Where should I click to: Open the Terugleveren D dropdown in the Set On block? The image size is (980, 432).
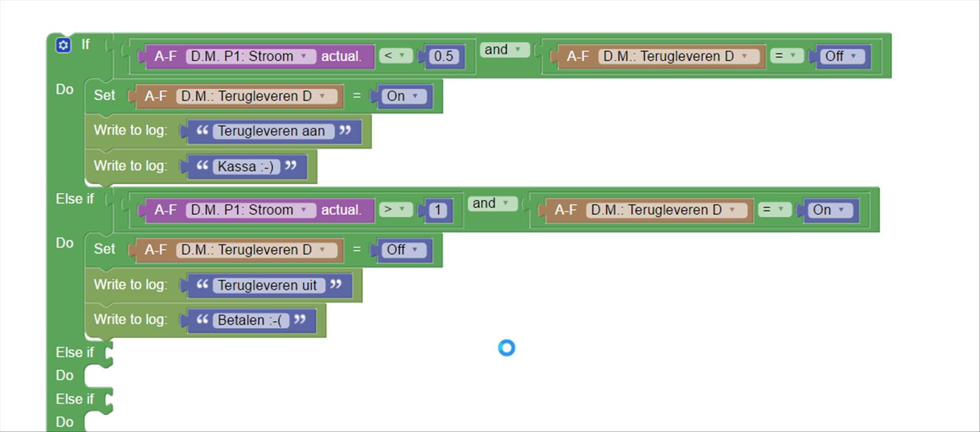coord(256,96)
